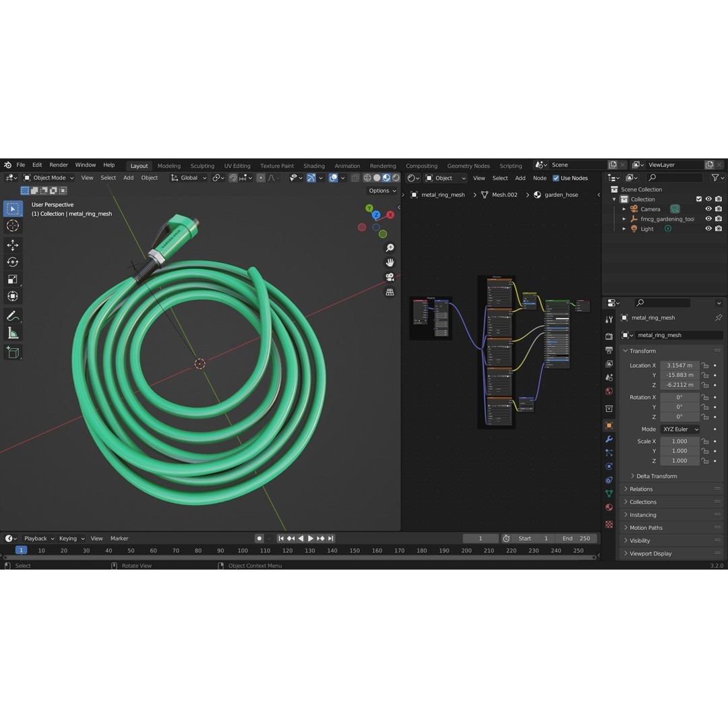This screenshot has height=728, width=728.
Task: Hide the Camera in viewport
Action: tap(708, 209)
